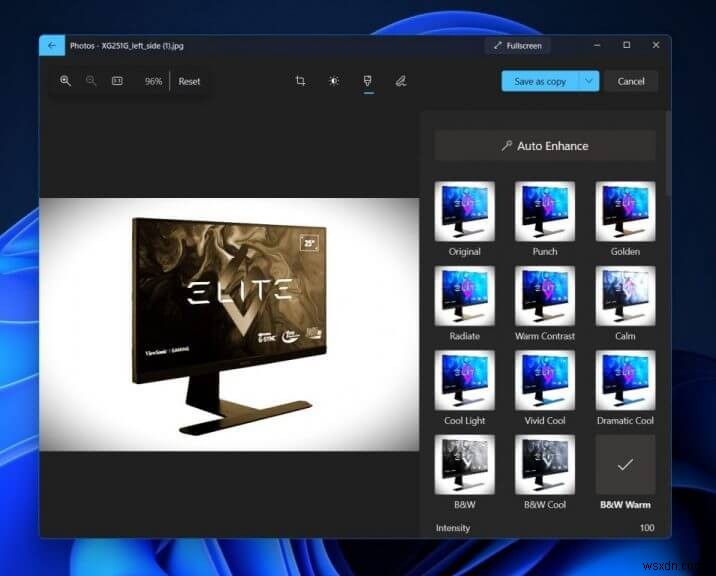Apply Auto Enhance
This screenshot has width=716, height=576.
[545, 146]
